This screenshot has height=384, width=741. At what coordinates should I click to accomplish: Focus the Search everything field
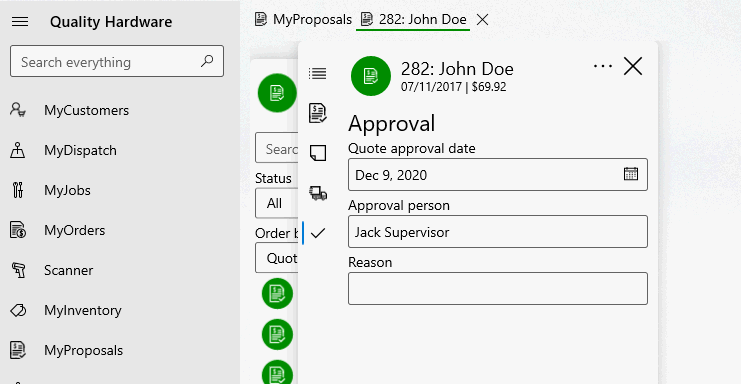click(117, 61)
